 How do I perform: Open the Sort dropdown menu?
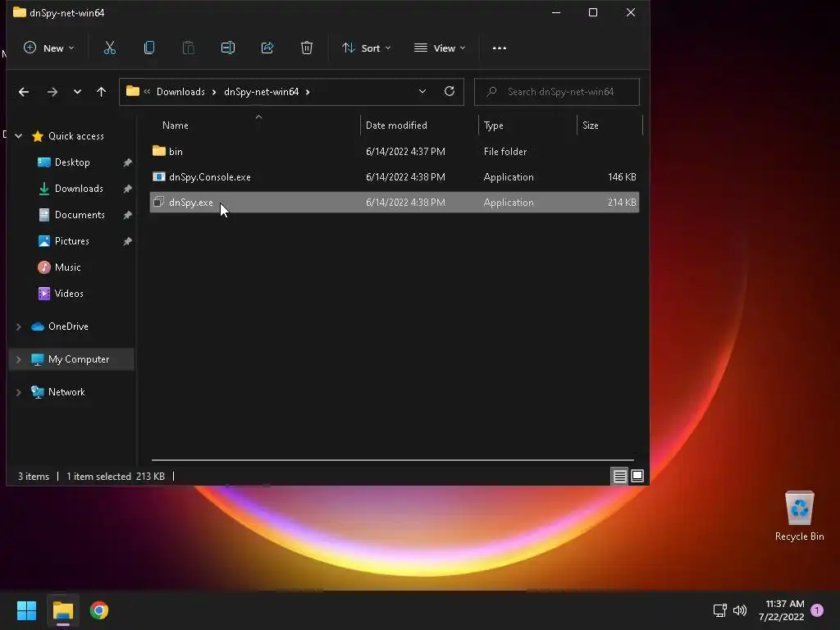(x=367, y=48)
